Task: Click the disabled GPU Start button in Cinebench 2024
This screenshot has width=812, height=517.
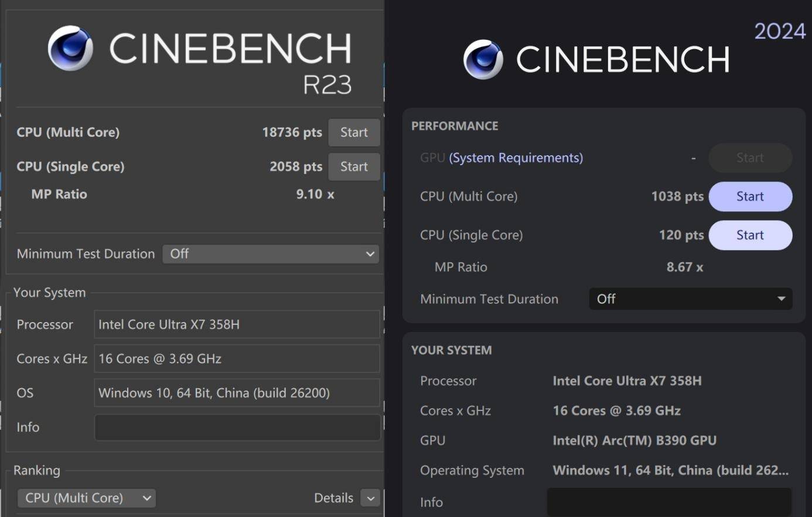Action: pos(750,158)
